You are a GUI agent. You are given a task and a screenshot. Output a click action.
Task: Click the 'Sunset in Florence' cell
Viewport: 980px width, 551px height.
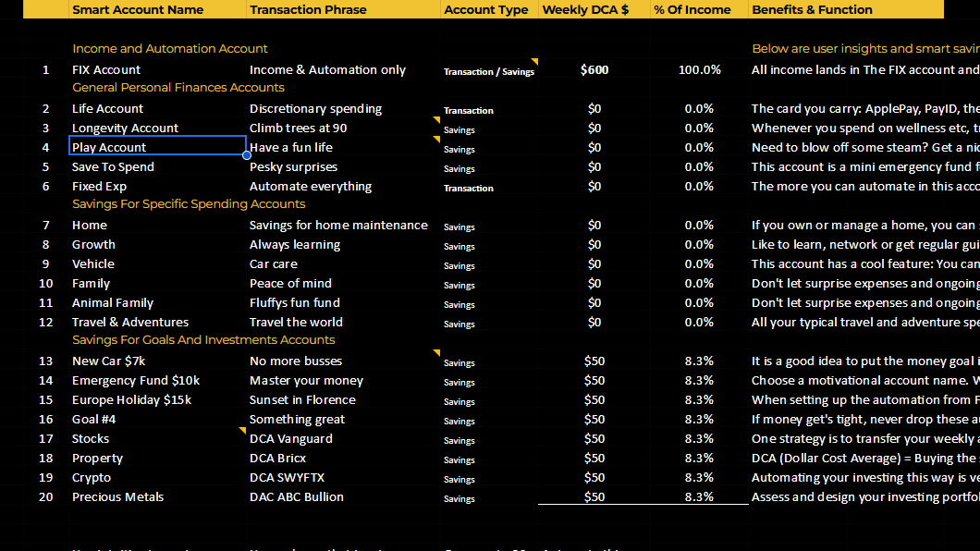[343, 399]
